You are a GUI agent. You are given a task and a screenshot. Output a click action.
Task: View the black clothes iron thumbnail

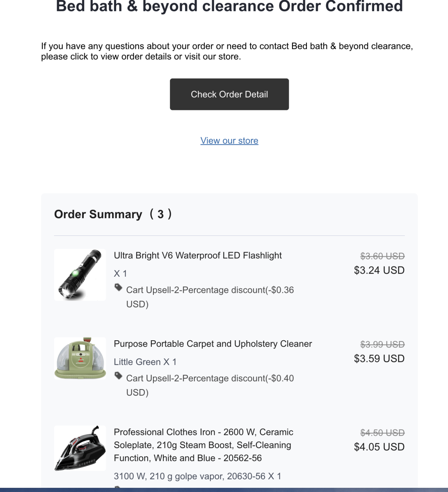[x=80, y=448]
